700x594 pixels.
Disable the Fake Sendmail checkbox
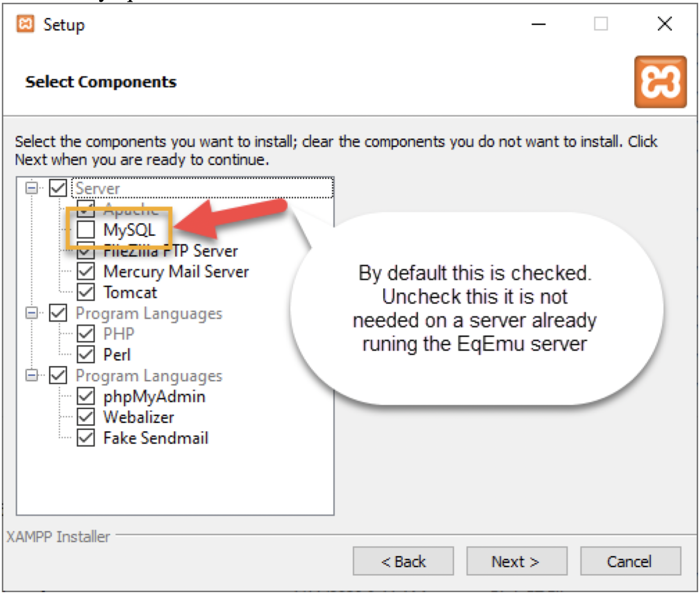tap(86, 437)
